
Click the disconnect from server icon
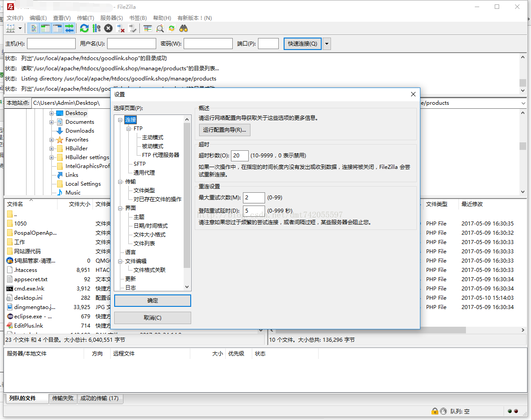120,28
